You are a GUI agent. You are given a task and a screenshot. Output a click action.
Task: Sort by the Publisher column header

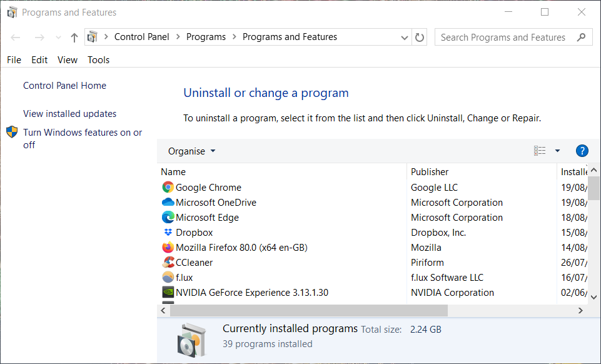click(430, 172)
